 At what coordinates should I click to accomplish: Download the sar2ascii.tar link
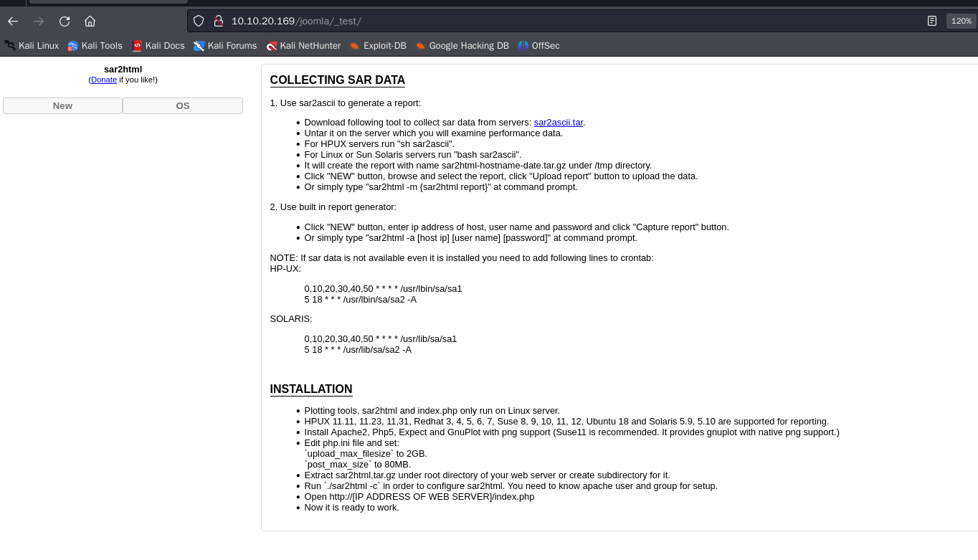[x=559, y=123]
